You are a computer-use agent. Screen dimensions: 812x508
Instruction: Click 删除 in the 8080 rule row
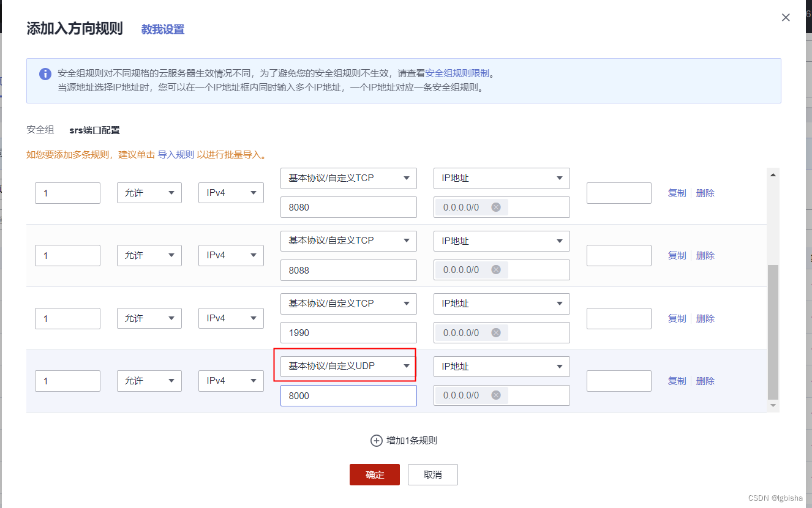[705, 193]
